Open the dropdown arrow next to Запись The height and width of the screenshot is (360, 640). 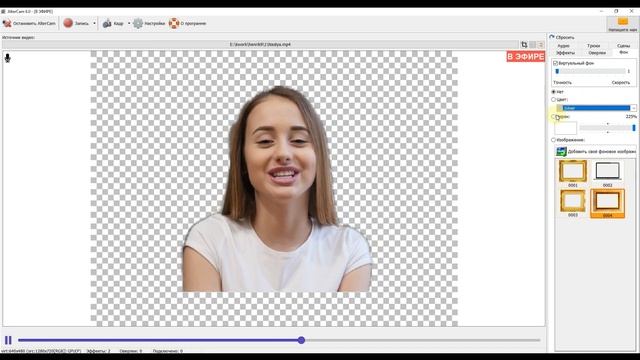(94, 23)
